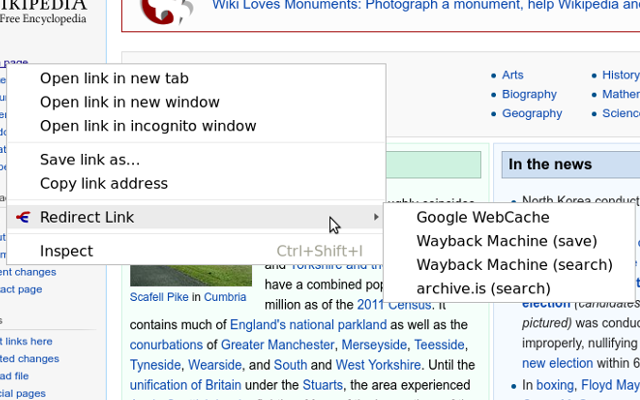Click the Redirect Link extension icon
640x400 pixels.
click(x=23, y=217)
